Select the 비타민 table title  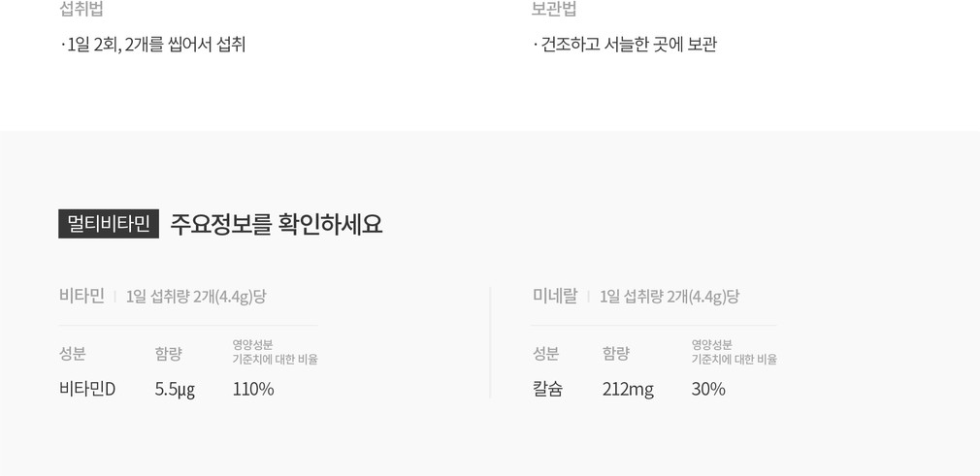pos(82,296)
